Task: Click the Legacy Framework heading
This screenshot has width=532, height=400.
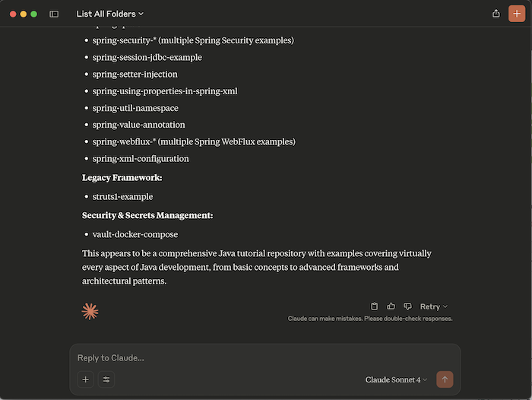Action: click(x=122, y=177)
